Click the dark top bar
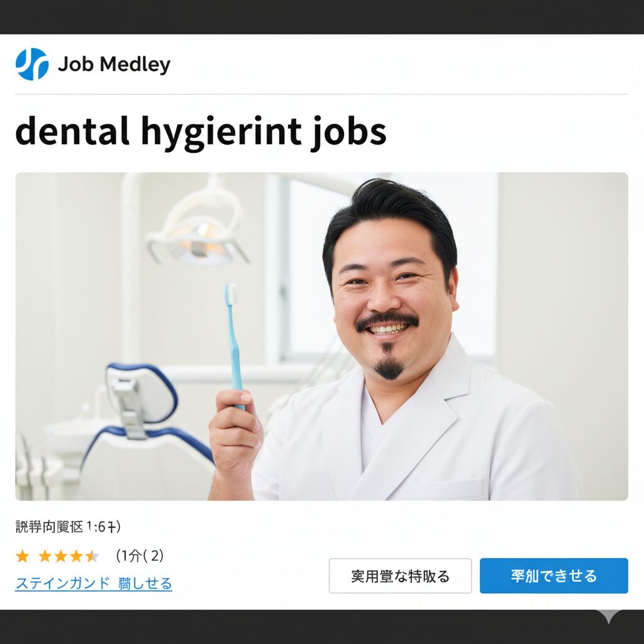644x644 pixels. [x=322, y=17]
